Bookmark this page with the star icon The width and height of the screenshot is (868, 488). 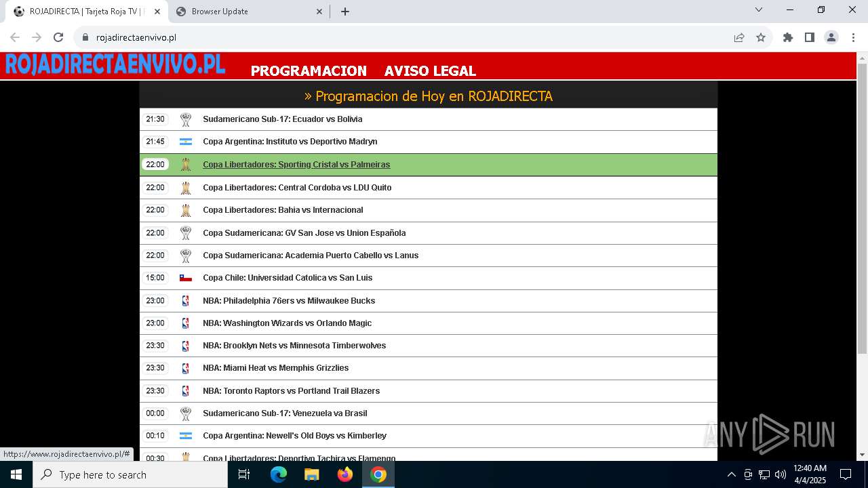point(761,38)
